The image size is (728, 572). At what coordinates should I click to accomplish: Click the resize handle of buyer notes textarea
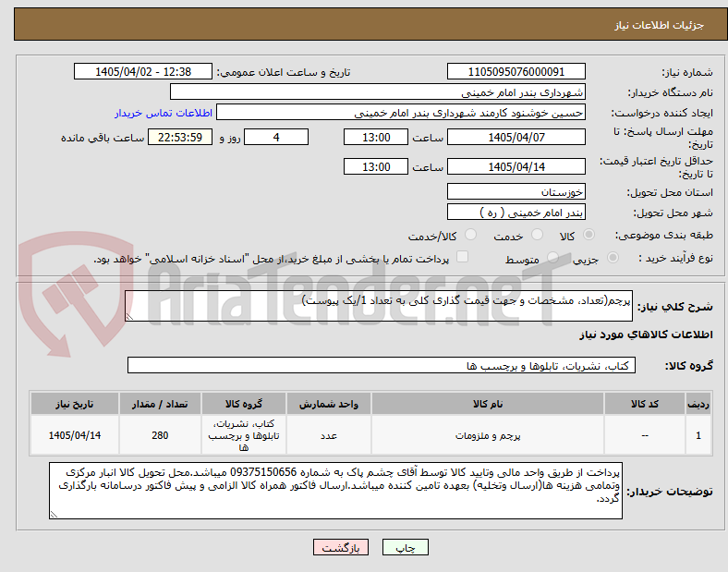click(54, 515)
